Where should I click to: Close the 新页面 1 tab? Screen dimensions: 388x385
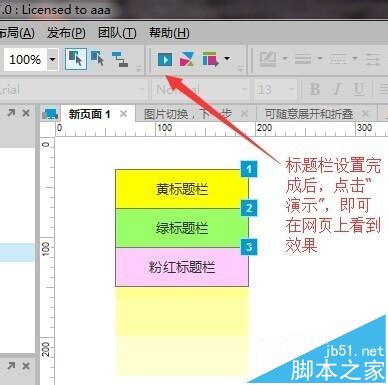(x=124, y=114)
